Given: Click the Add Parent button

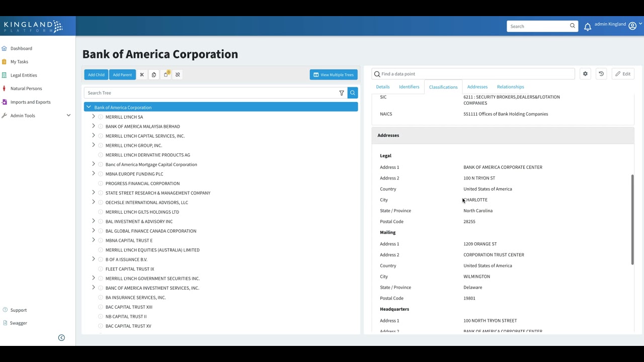Looking at the screenshot, I should point(122,75).
